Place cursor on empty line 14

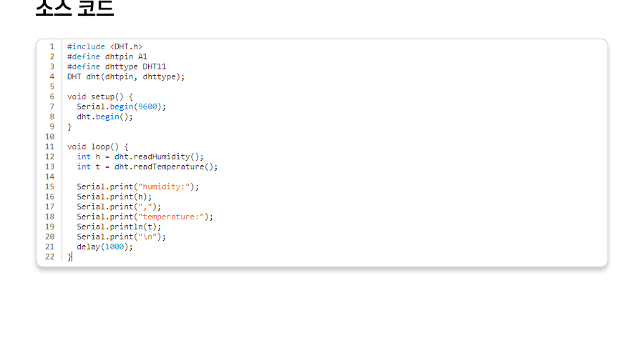(215, 177)
